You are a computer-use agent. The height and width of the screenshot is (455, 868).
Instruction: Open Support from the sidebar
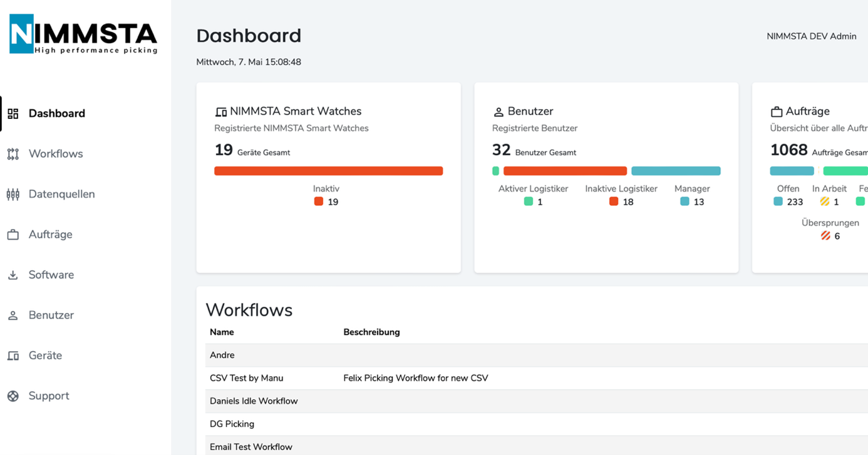pos(49,396)
